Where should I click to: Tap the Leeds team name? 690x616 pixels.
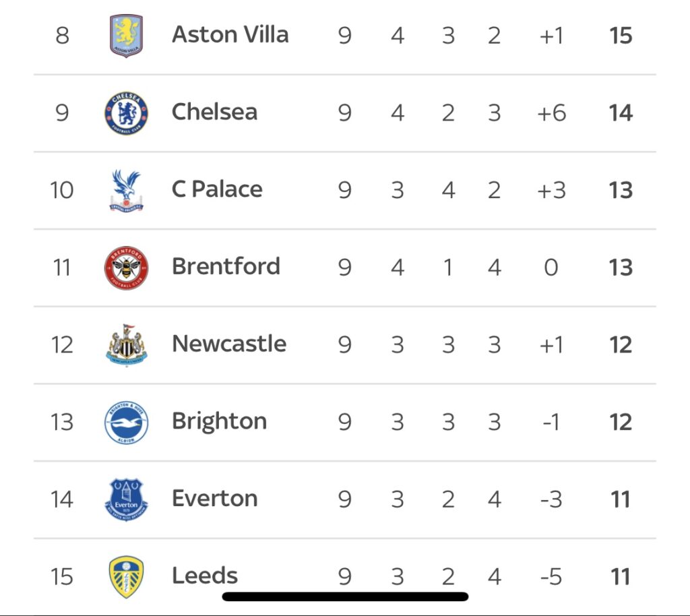pyautogui.click(x=205, y=576)
